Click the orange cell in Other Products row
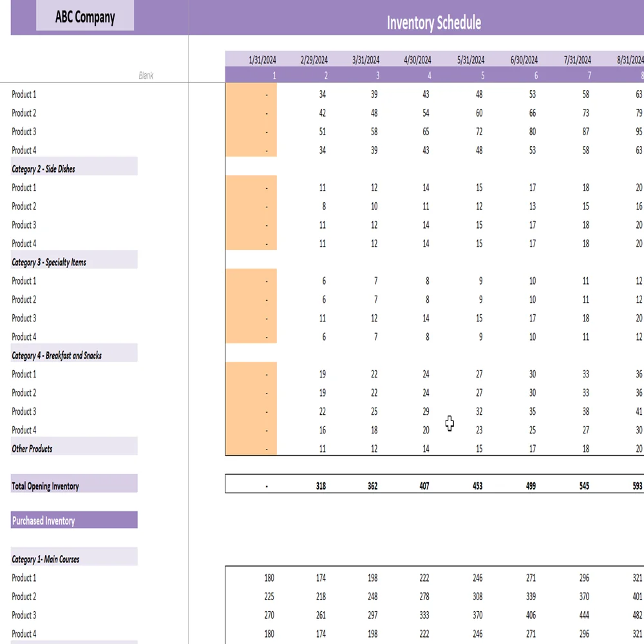 pyautogui.click(x=251, y=449)
